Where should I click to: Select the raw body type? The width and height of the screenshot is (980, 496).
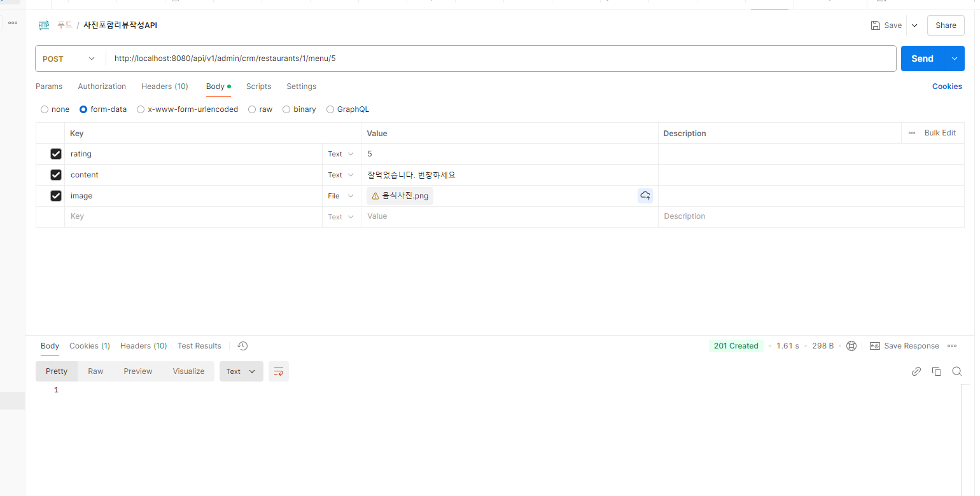tap(252, 109)
